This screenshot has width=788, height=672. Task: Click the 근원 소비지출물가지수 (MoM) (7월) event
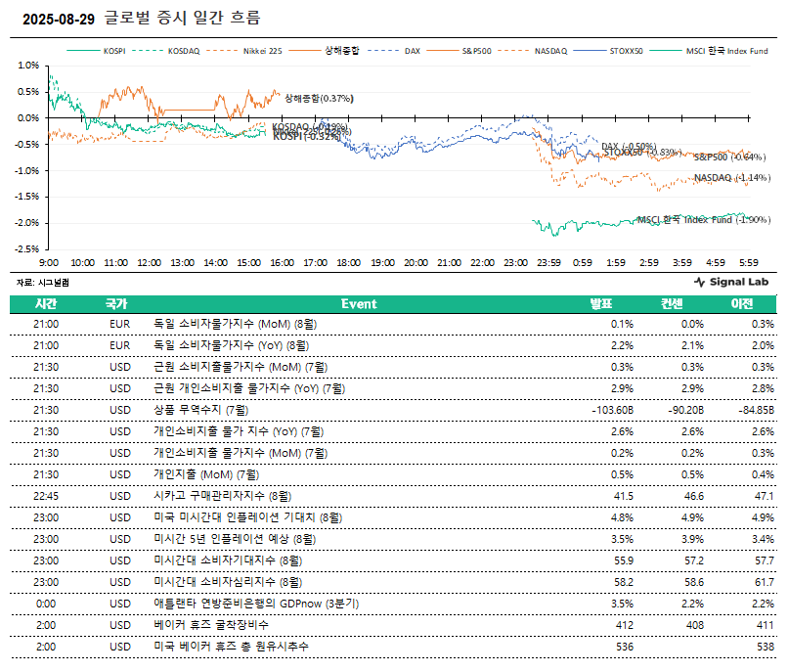tap(241, 367)
